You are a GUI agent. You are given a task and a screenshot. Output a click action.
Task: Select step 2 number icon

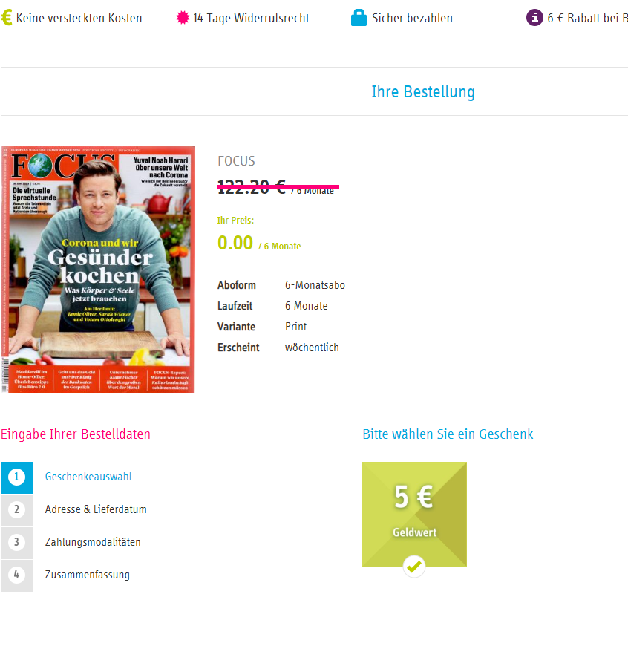point(17,510)
